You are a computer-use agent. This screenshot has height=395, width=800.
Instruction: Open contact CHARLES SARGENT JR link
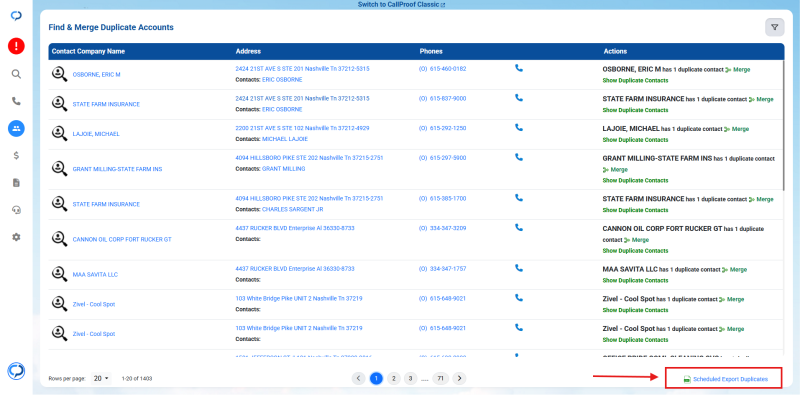(x=292, y=209)
